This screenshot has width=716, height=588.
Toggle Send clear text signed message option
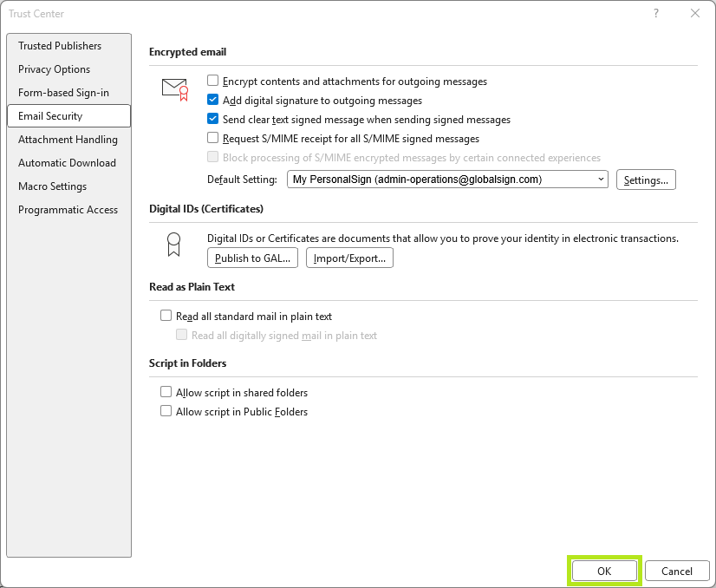[x=213, y=120]
